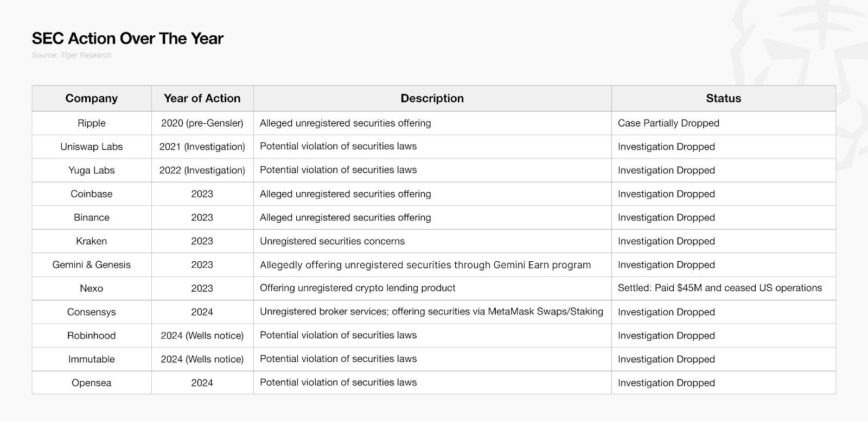Select the Yuga Labs cell
Screen dimensions: 868x422
click(x=92, y=171)
